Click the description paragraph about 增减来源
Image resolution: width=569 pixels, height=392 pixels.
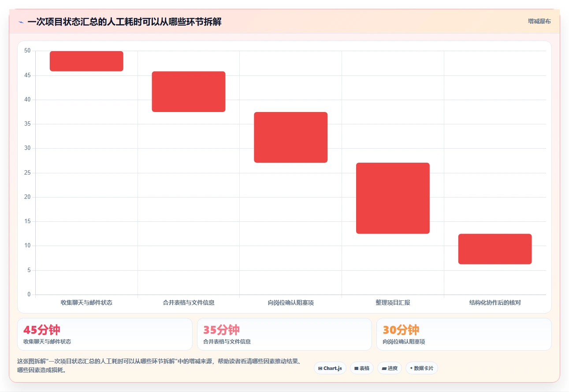coord(159,366)
